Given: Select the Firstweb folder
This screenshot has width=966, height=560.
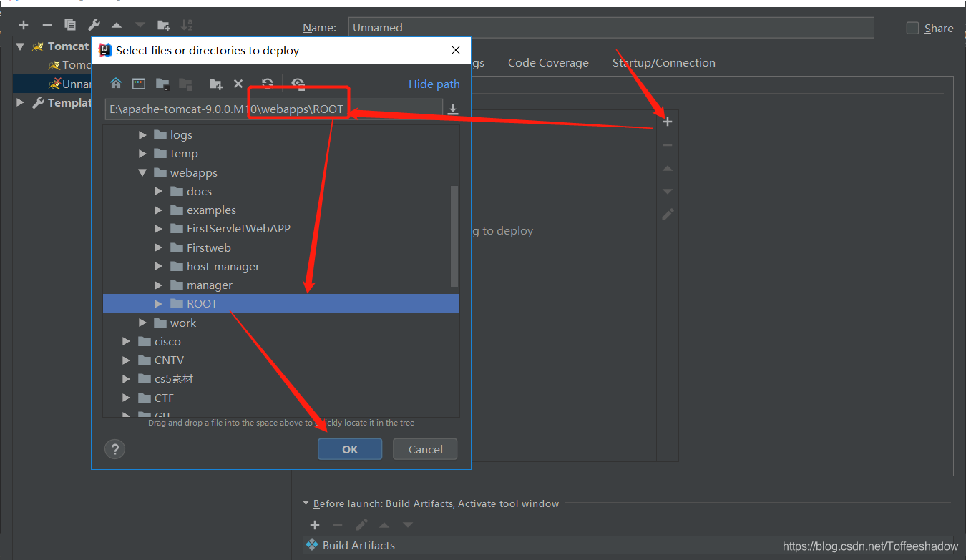Looking at the screenshot, I should [209, 247].
